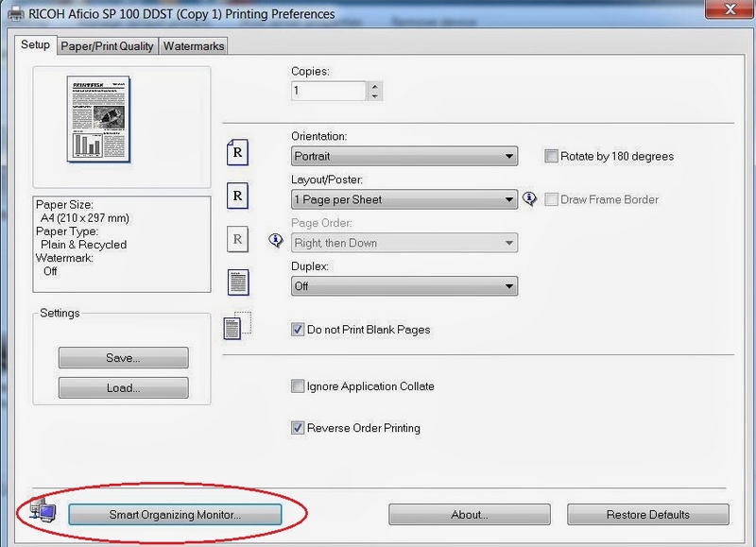Click info bubble next to Layout/Poster dropdown
Screen dimensions: 756x547
529,198
